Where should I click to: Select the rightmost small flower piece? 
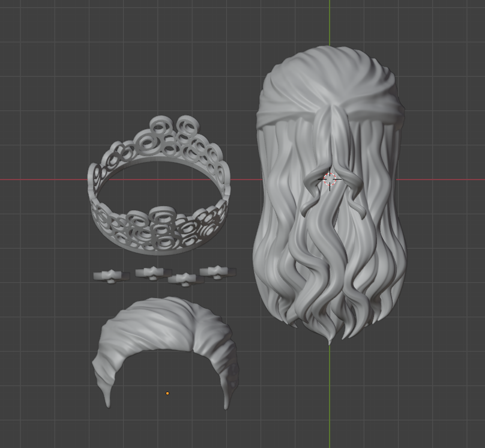(x=217, y=272)
